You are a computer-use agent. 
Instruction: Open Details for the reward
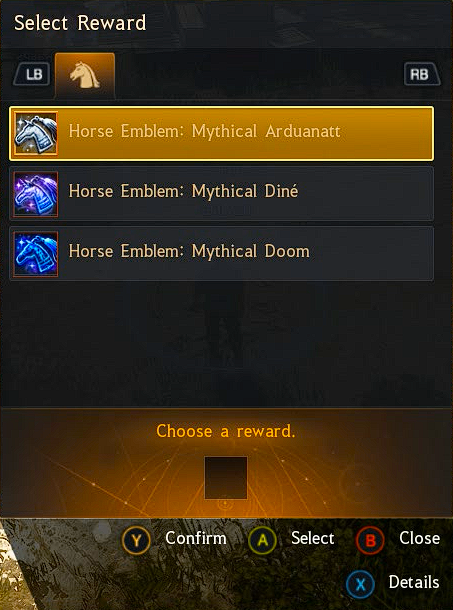pos(414,583)
